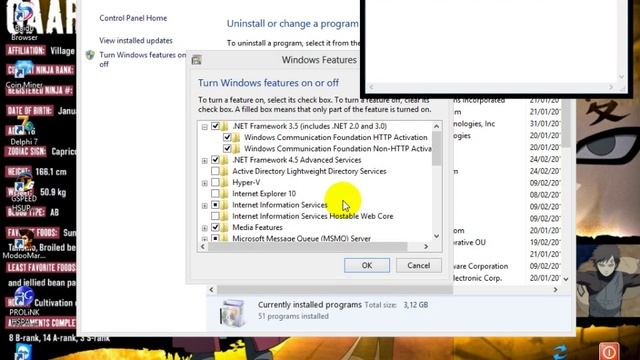The height and width of the screenshot is (360, 640).
Task: Expand the Hyper-V tree node
Action: coord(204,183)
